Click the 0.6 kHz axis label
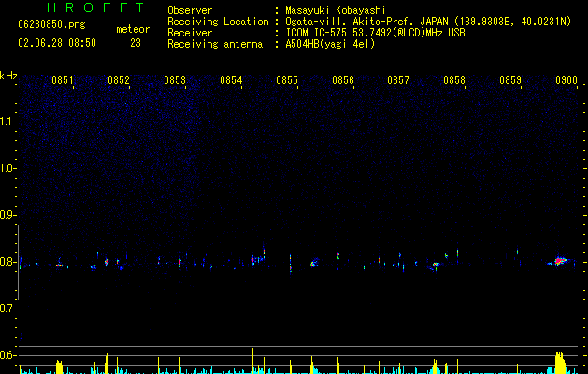The image size is (588, 374). point(7,355)
